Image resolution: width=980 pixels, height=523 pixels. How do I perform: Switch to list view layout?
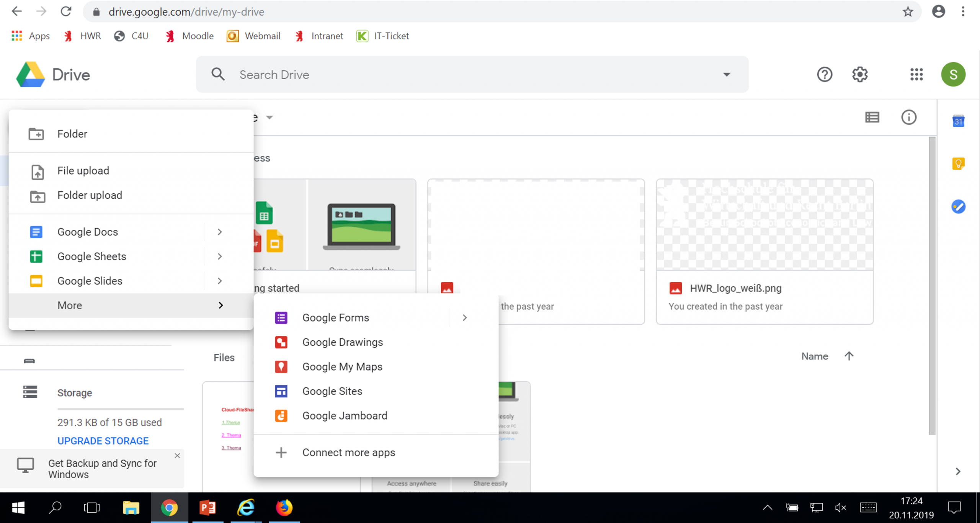[872, 117]
